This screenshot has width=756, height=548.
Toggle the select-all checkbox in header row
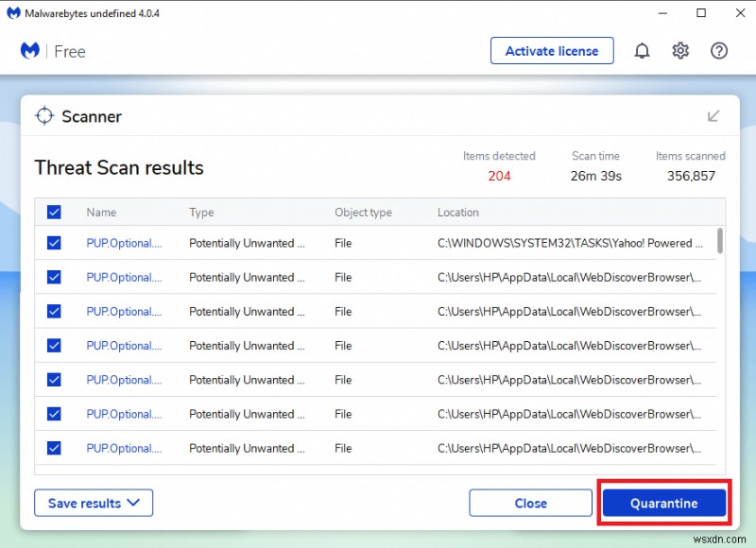coord(54,212)
